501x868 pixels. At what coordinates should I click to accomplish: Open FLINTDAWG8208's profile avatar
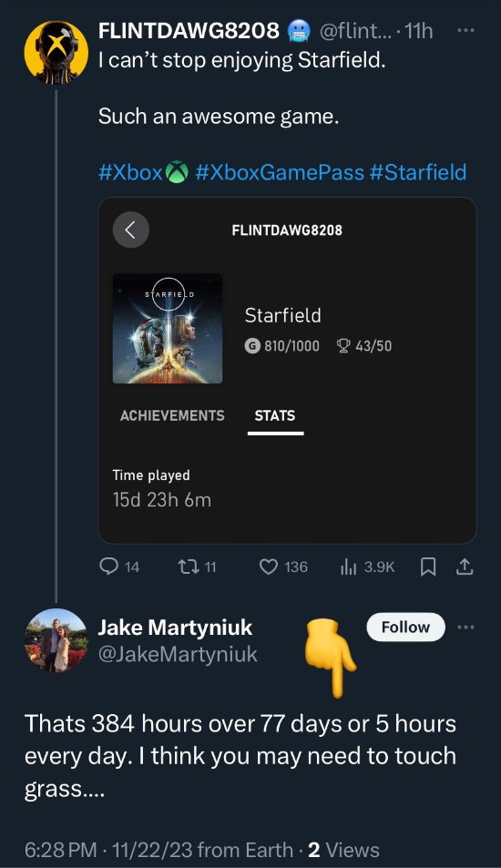(x=56, y=53)
